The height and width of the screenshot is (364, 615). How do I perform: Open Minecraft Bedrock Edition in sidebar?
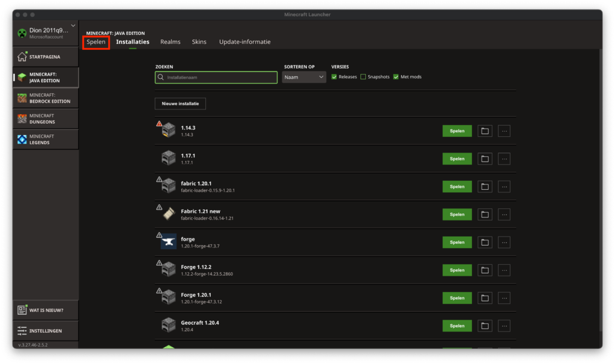point(46,98)
